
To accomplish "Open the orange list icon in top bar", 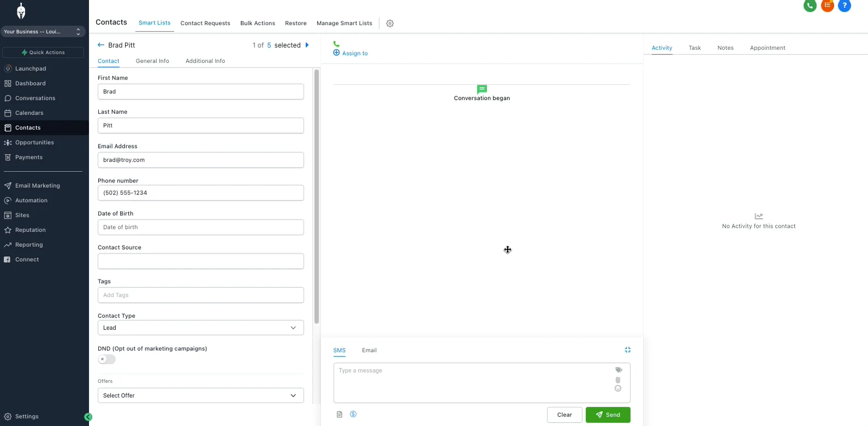I will [x=828, y=5].
